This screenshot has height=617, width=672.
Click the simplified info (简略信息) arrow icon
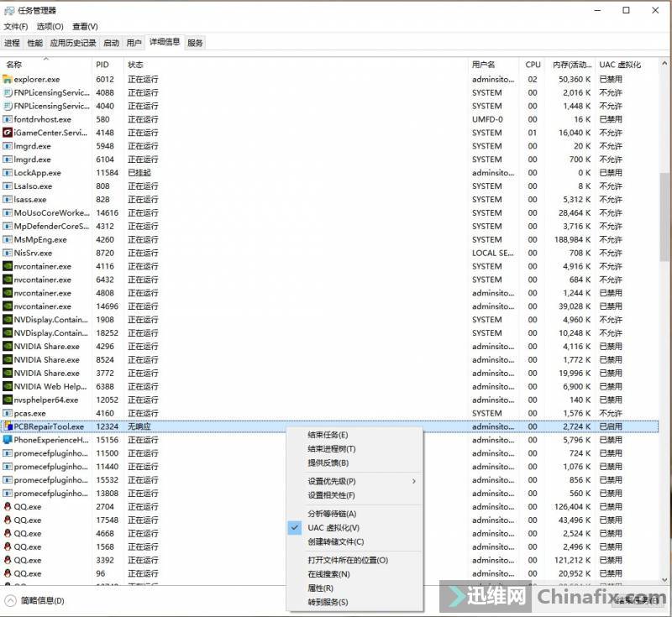pos(10,601)
